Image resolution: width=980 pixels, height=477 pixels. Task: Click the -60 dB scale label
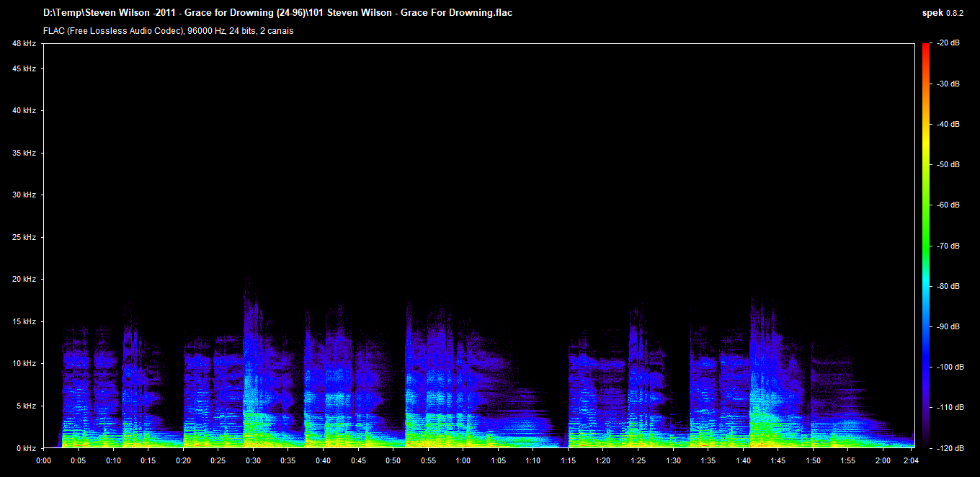[948, 205]
